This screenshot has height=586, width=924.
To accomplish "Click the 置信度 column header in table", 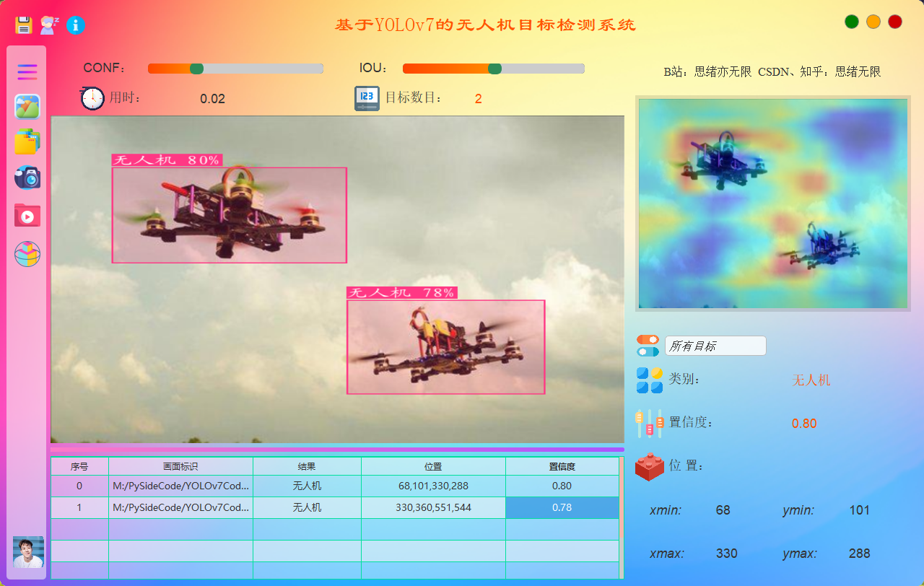I will pyautogui.click(x=562, y=467).
